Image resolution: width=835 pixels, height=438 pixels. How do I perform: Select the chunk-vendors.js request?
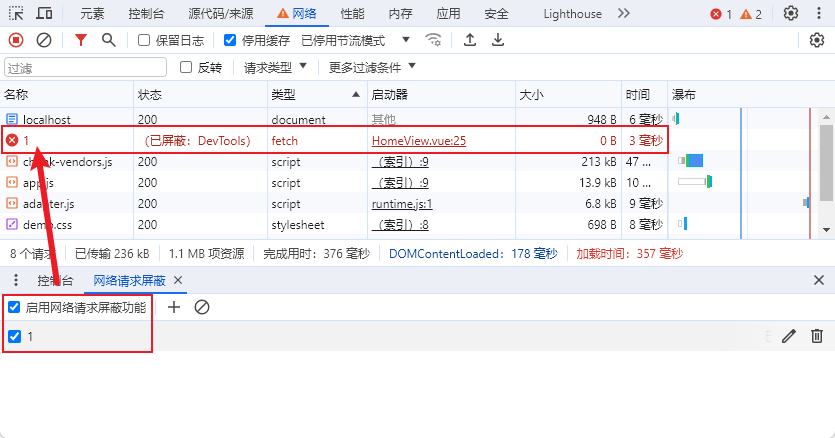(x=334, y=161)
